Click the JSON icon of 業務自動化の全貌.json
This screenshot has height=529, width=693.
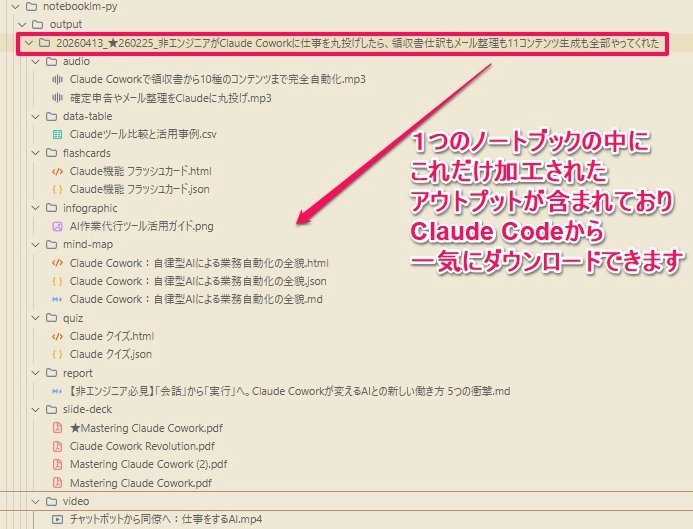[57, 281]
